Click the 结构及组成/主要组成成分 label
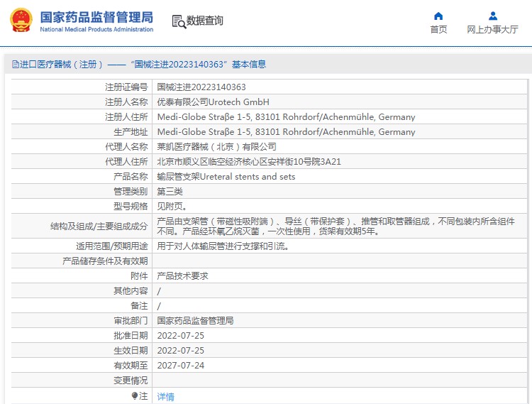 coord(99,226)
